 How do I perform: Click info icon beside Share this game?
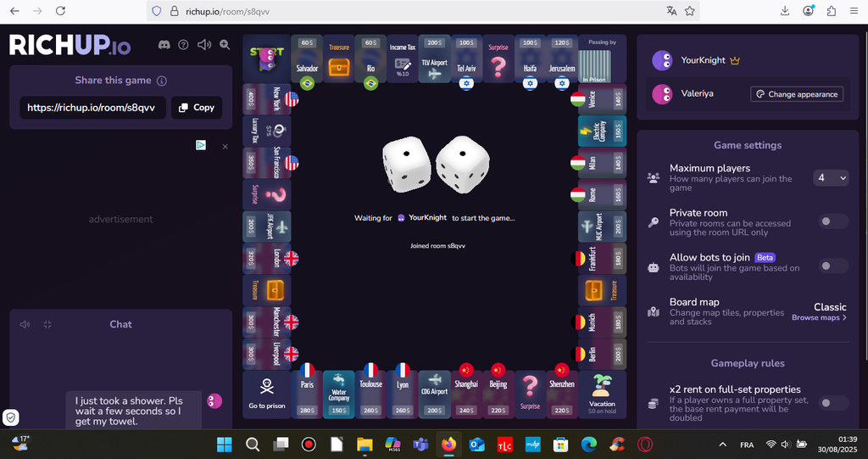[x=162, y=81]
